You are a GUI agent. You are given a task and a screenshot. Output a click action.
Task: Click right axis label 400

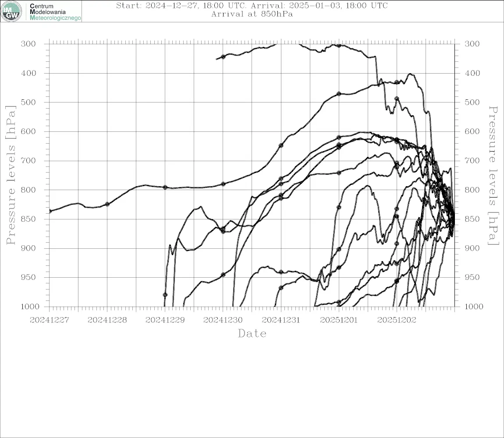(x=472, y=73)
